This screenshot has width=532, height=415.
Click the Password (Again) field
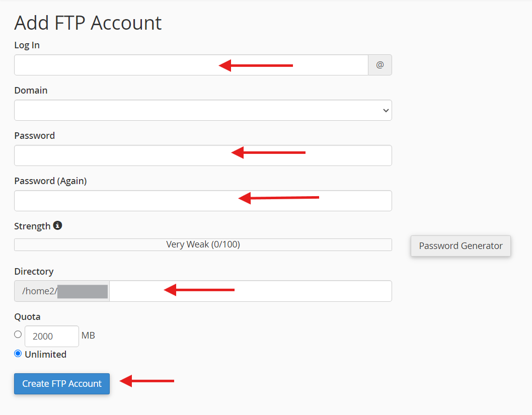pyautogui.click(x=203, y=201)
